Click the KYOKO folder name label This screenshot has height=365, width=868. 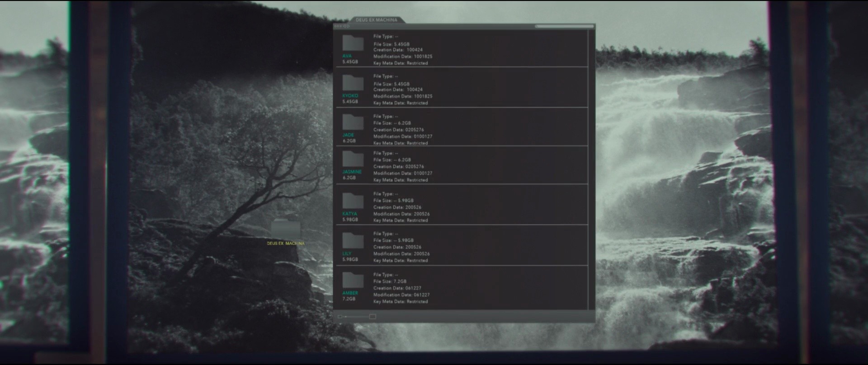pyautogui.click(x=350, y=96)
